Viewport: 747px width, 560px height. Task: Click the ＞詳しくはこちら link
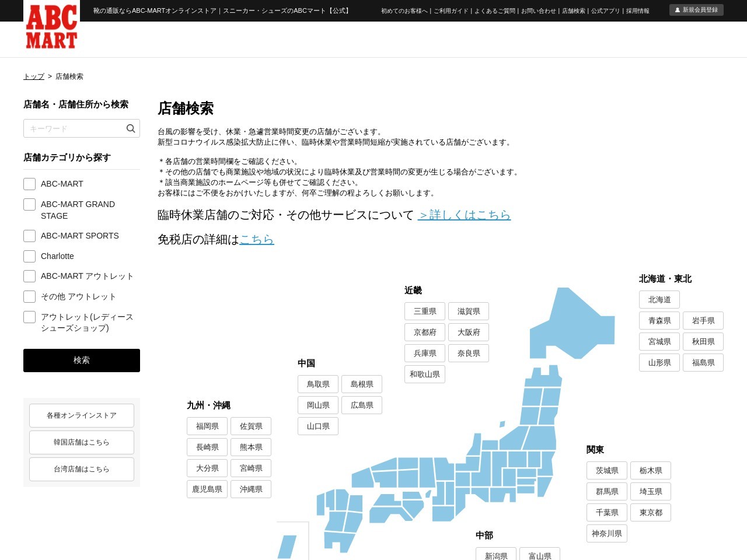point(465,215)
